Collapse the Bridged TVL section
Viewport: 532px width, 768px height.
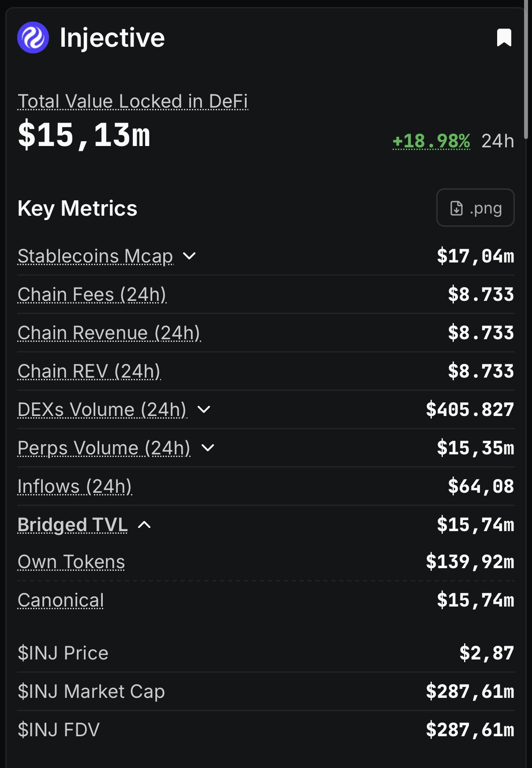(145, 524)
